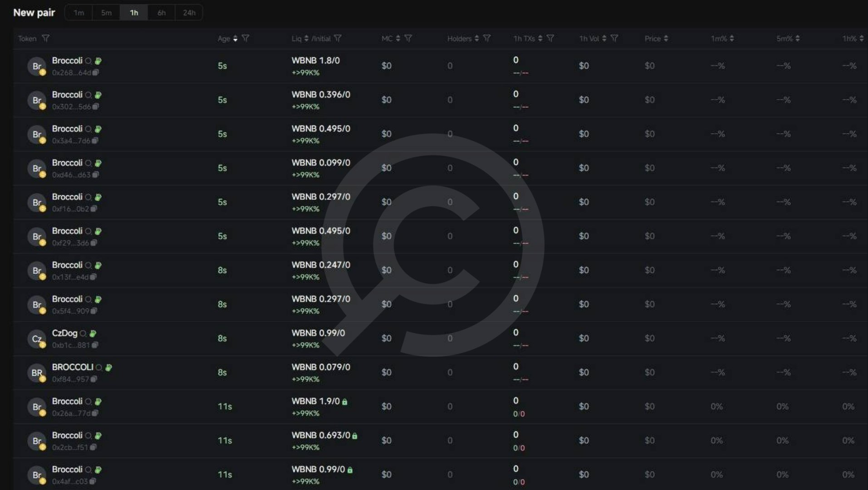Screen dimensions: 868x490
Task: Copy address 0x268...64d via copy icon
Action: tap(96, 73)
